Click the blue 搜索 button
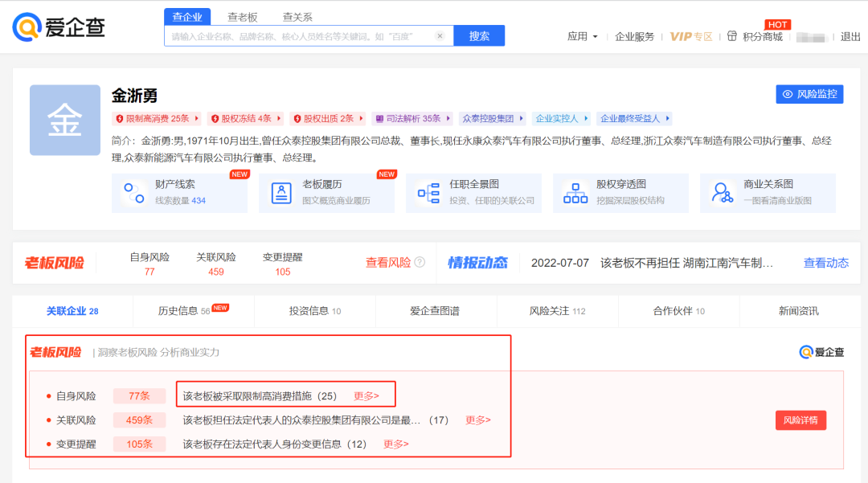The height and width of the screenshot is (483, 868). (x=479, y=36)
